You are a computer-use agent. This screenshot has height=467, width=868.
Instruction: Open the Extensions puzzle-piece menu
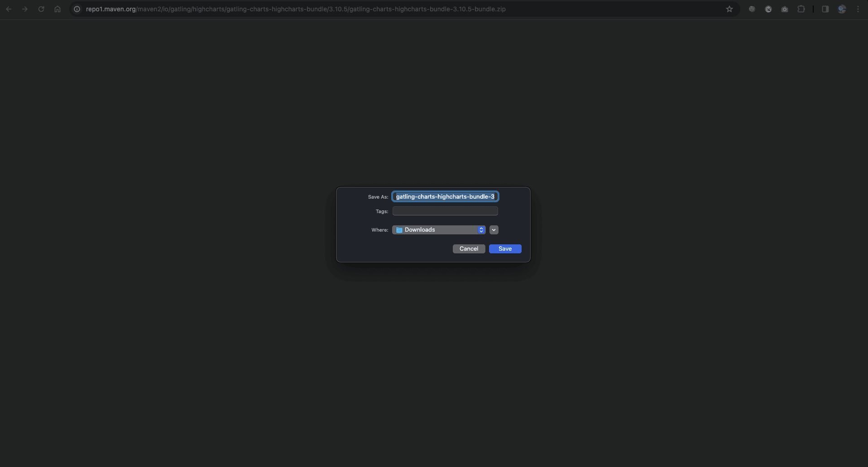coord(801,9)
